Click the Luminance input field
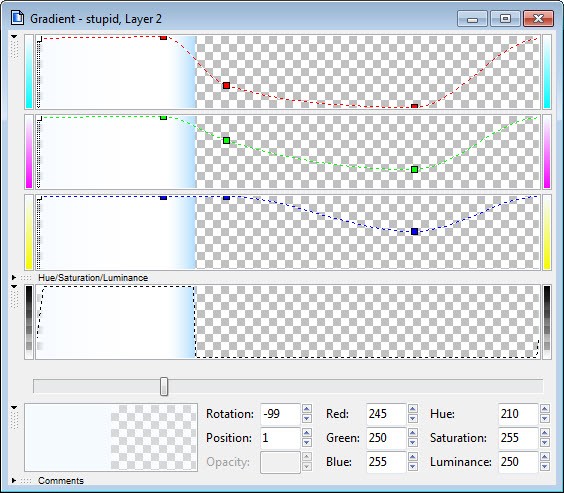Image resolution: width=564 pixels, height=493 pixels. click(518, 462)
